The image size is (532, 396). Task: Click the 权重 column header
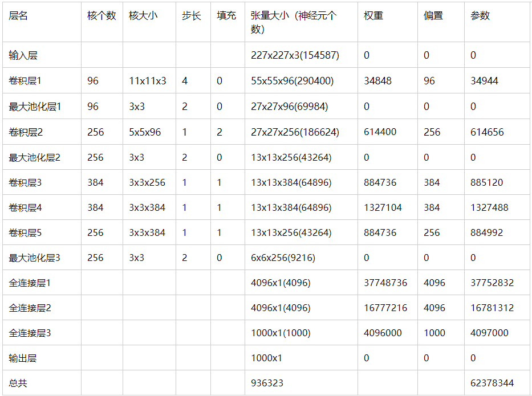point(373,15)
